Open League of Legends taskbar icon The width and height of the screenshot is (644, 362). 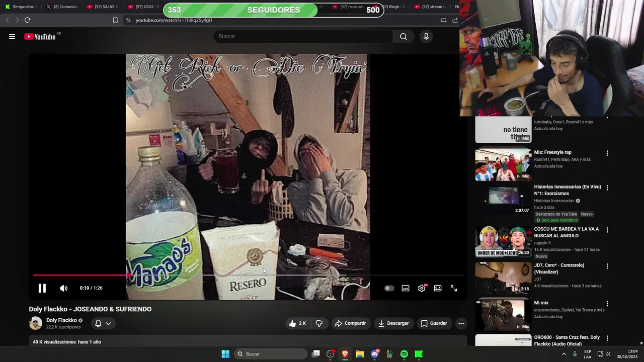tap(389, 354)
